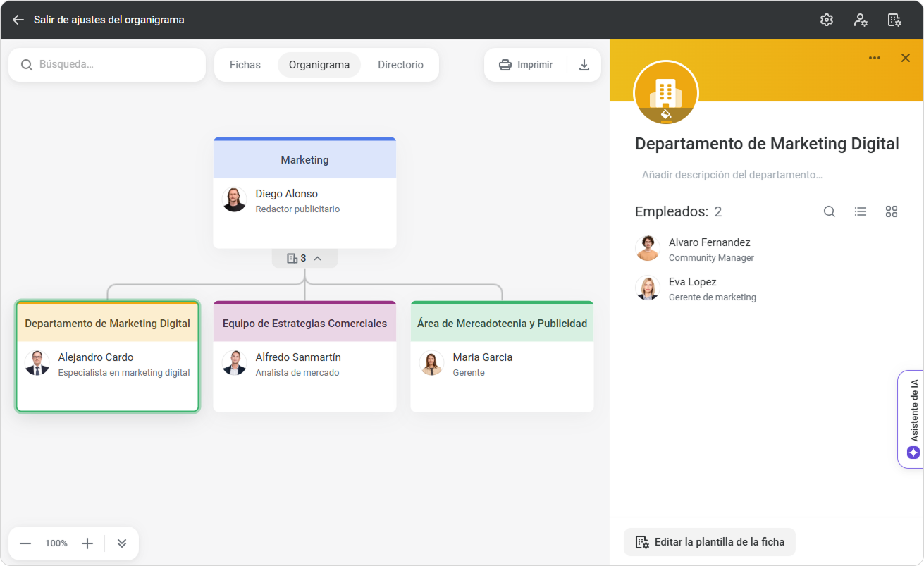The width and height of the screenshot is (924, 566).
Task: Click the Imprimir button
Action: (526, 65)
